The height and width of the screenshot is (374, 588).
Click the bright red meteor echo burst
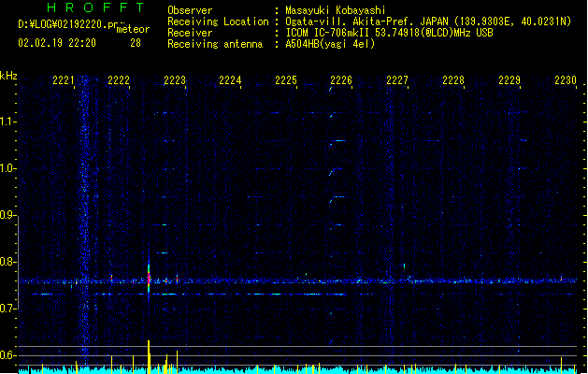click(149, 279)
